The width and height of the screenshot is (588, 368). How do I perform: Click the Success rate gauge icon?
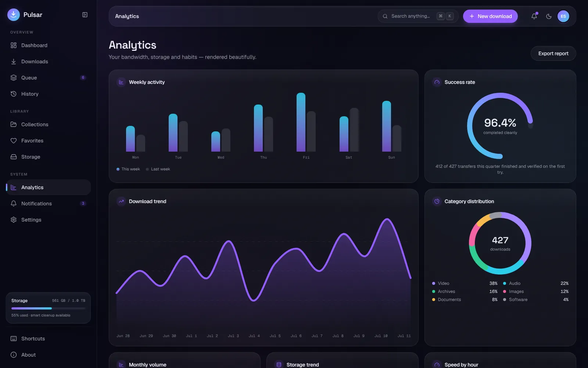pyautogui.click(x=437, y=82)
